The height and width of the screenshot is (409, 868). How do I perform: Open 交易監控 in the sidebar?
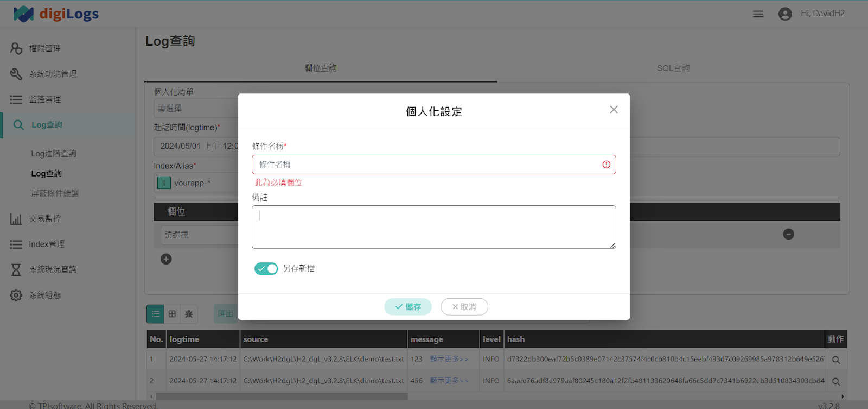pos(45,219)
